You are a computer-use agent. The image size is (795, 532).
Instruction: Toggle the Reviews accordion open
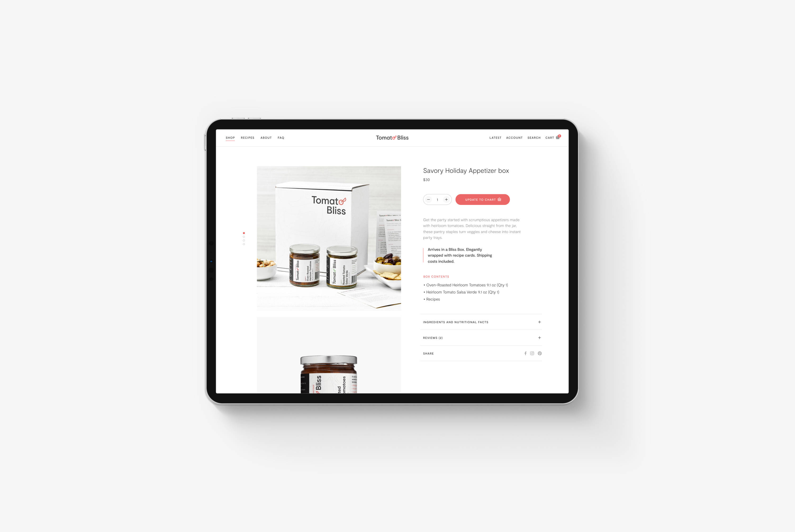coord(482,338)
